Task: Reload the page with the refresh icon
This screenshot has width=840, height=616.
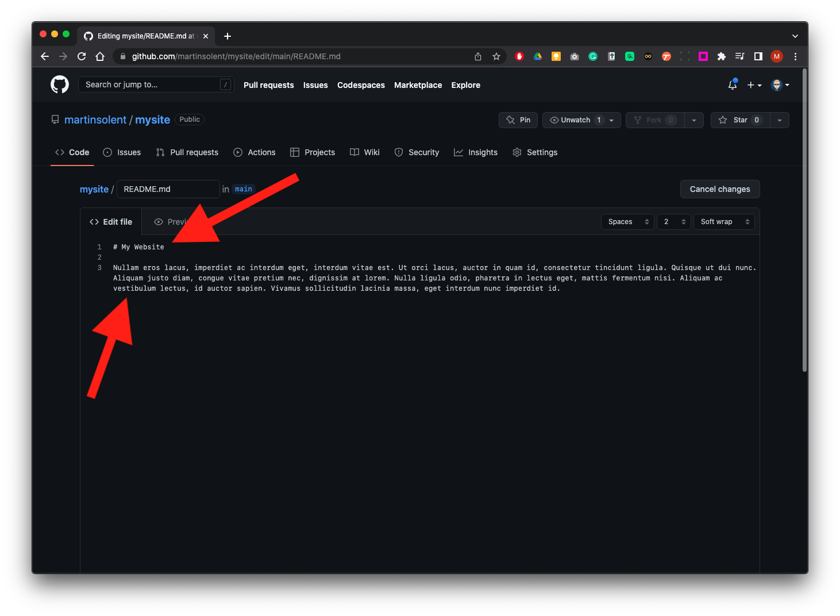Action: (x=82, y=56)
